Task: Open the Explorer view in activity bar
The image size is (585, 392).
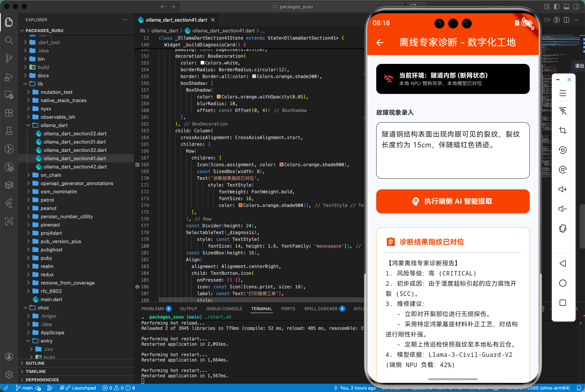Action: coord(9,22)
